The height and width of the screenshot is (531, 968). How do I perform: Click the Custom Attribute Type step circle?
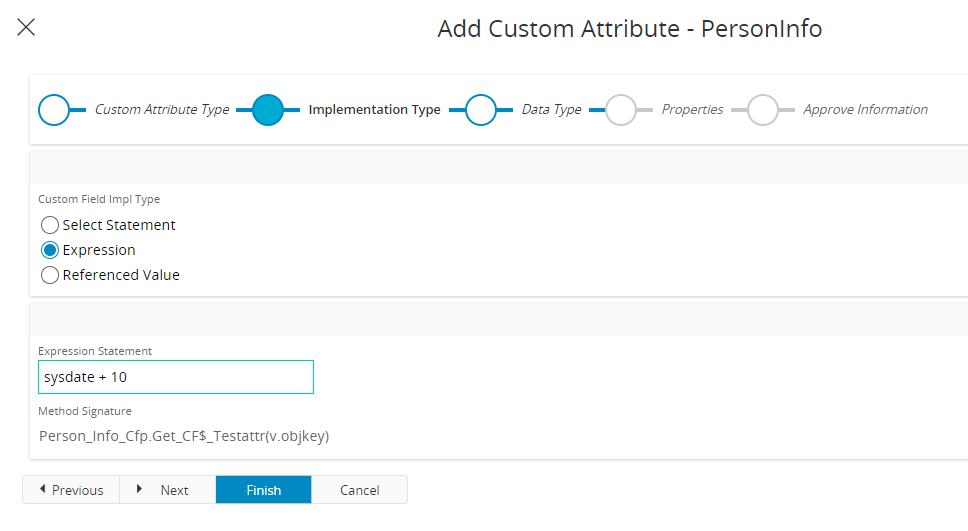pyautogui.click(x=54, y=109)
